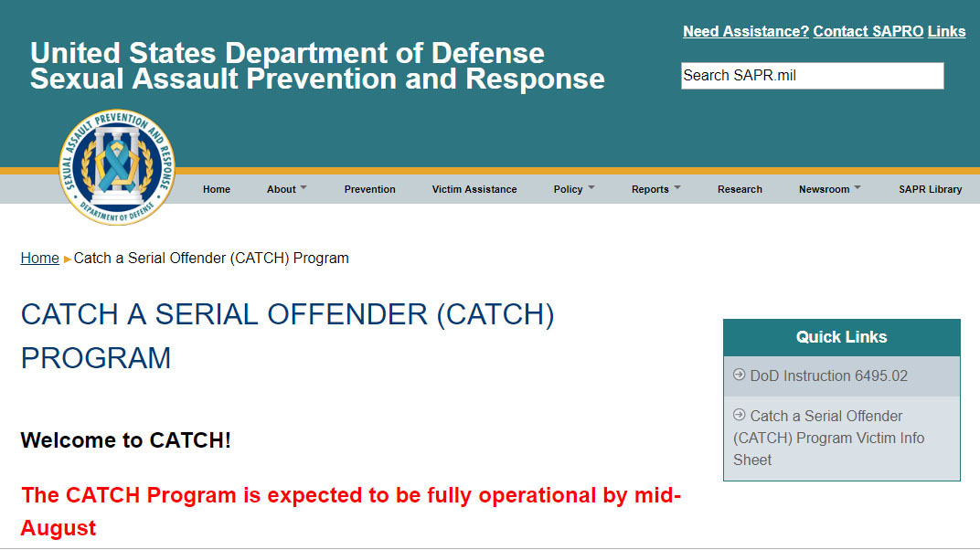Click inside the Search SAPR.mil field
The height and width of the screenshot is (550, 980).
812,75
